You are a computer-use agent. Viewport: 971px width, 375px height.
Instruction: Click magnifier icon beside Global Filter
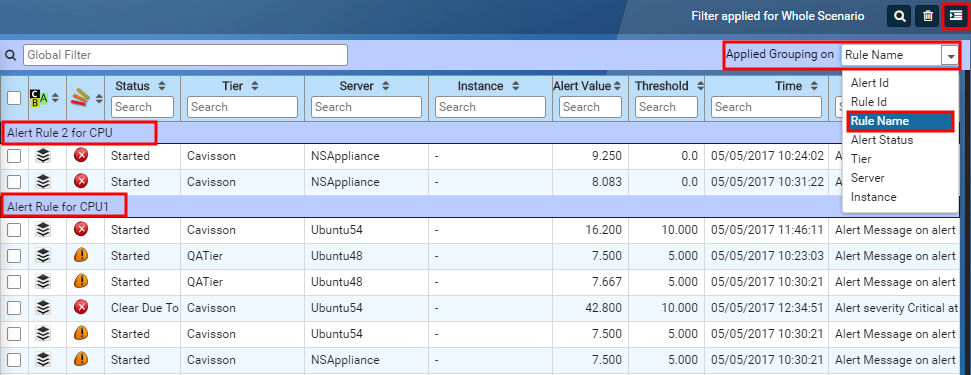point(10,54)
